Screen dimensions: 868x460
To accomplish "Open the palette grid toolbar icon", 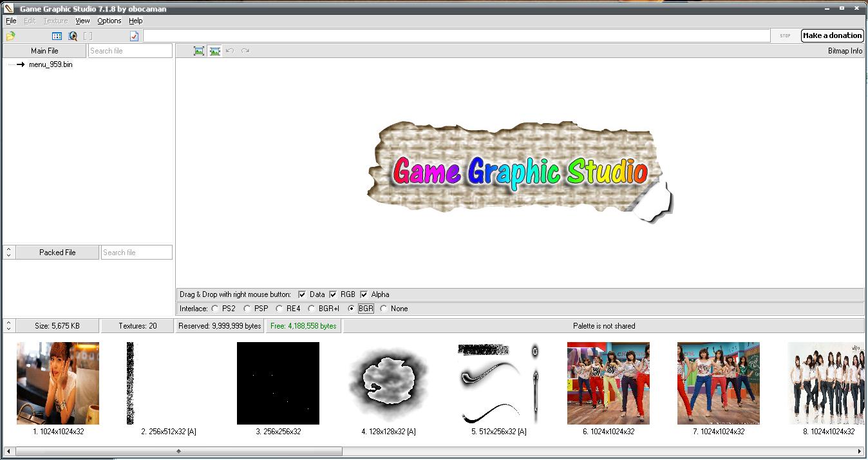I will click(x=57, y=36).
